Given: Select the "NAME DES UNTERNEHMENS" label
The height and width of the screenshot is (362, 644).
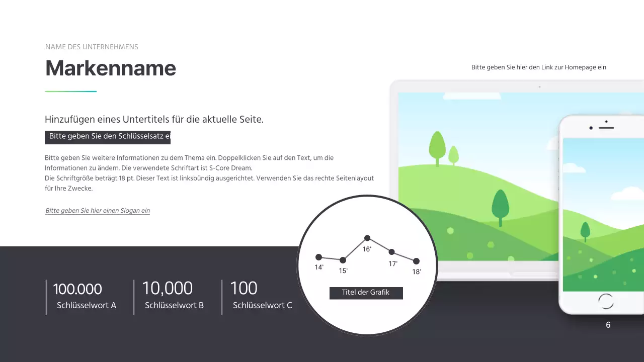Looking at the screenshot, I should 92,47.
